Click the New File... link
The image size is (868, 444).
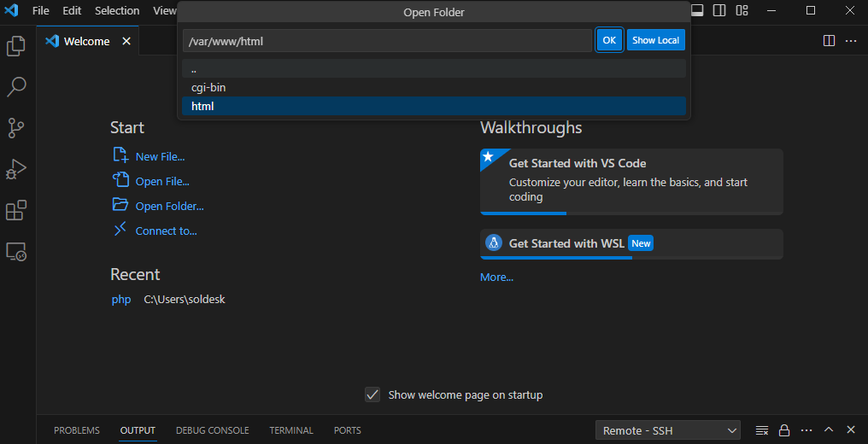tap(160, 156)
